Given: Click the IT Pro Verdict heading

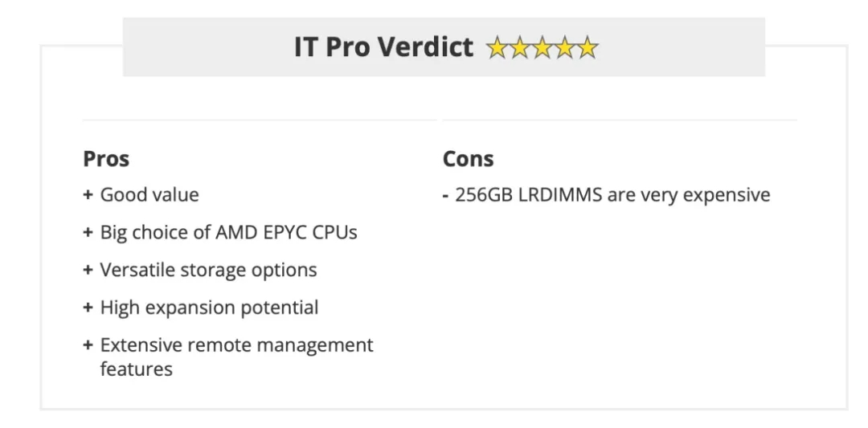Looking at the screenshot, I should pos(383,47).
